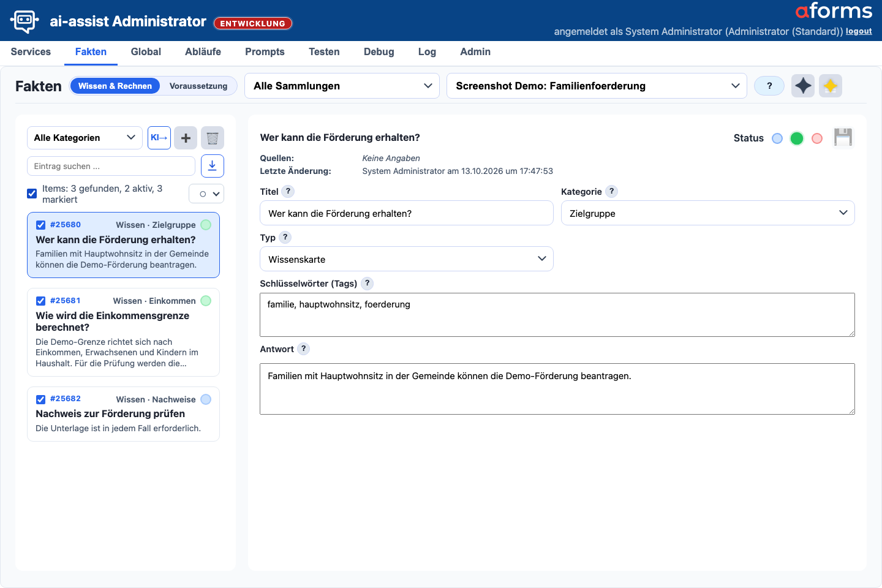Viewport: 882px width, 588px height.
Task: Open the Typ Wissenskarte dropdown
Action: tap(407, 259)
